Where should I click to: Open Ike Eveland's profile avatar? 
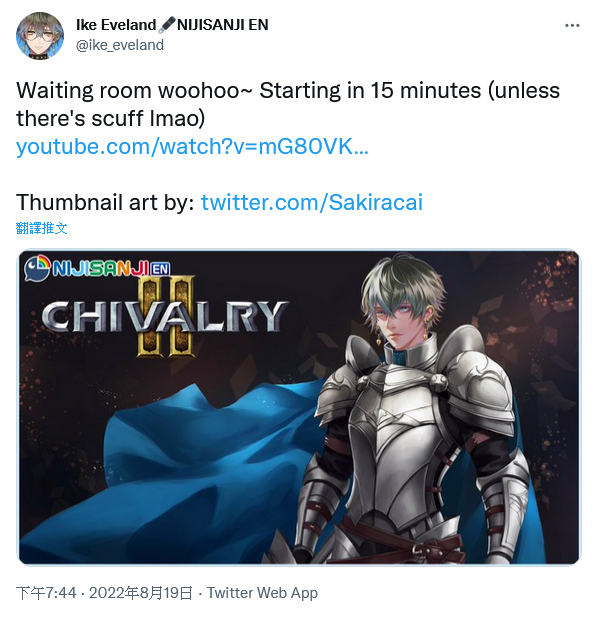tap(39, 36)
